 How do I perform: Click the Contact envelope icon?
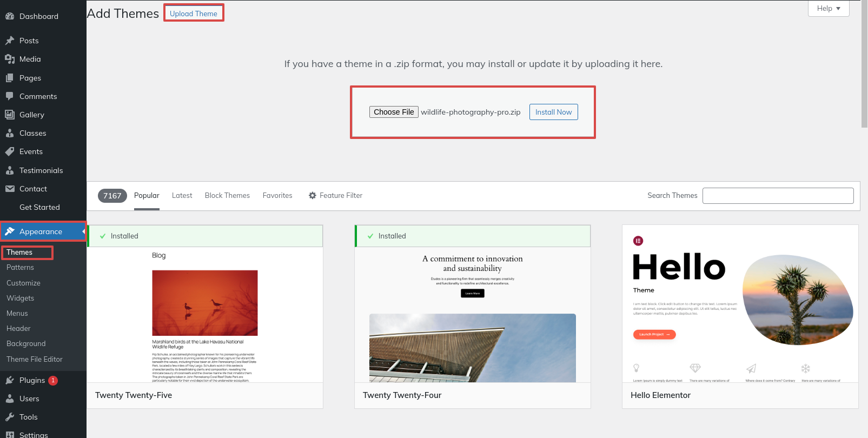pos(10,189)
